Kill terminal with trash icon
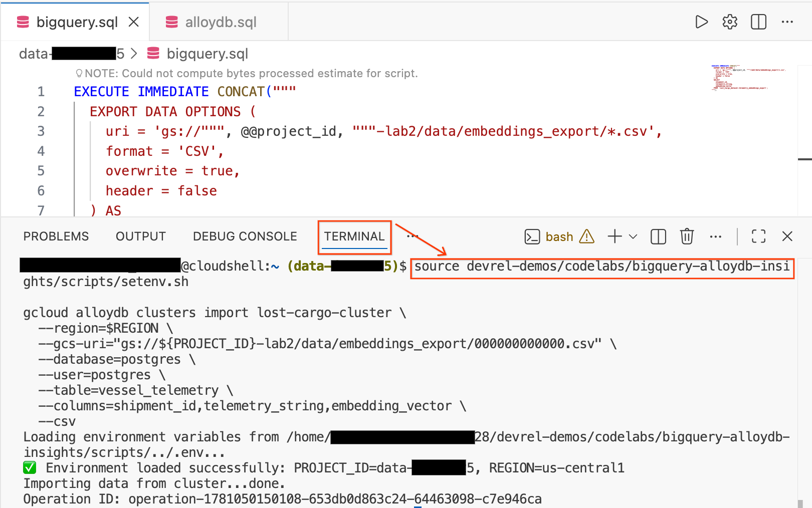 click(x=687, y=236)
